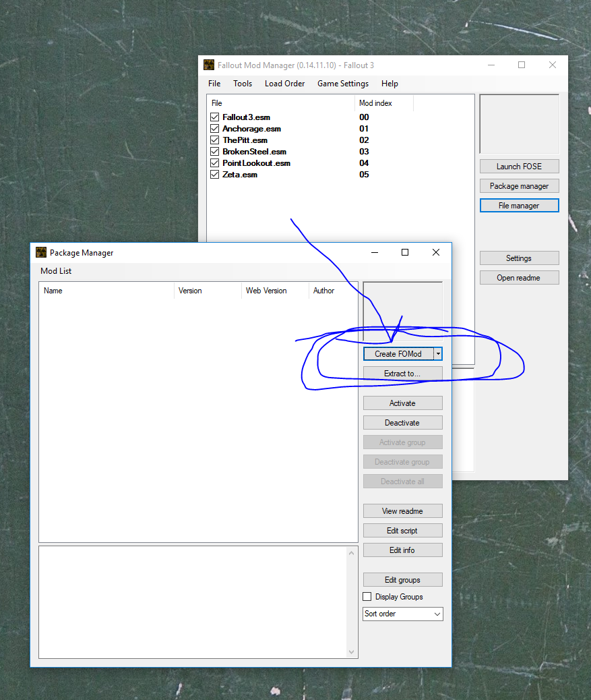Click the Package Manager window icon
The width and height of the screenshot is (591, 700).
coord(41,253)
